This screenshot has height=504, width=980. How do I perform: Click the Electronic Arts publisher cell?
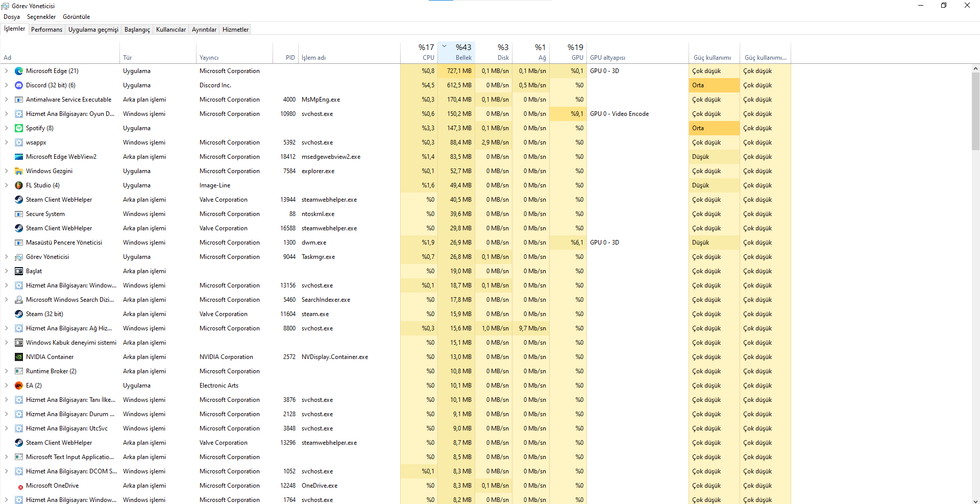(219, 386)
